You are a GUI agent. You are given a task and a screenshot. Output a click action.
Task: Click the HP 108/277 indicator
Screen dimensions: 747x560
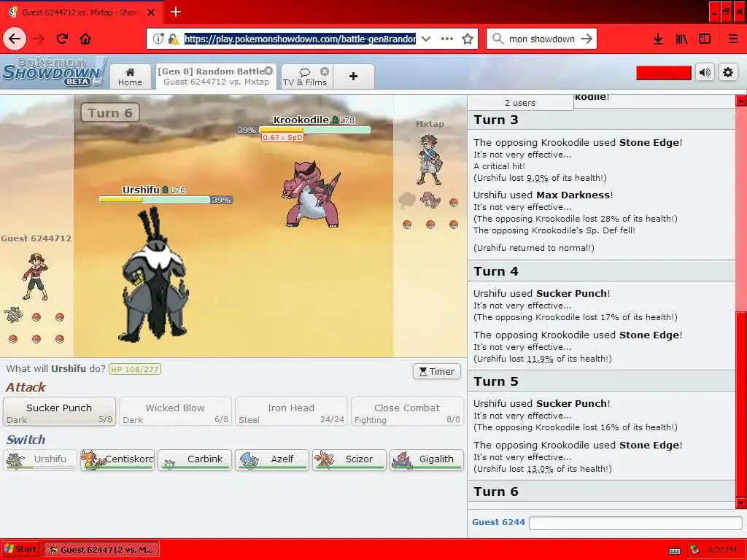(135, 369)
